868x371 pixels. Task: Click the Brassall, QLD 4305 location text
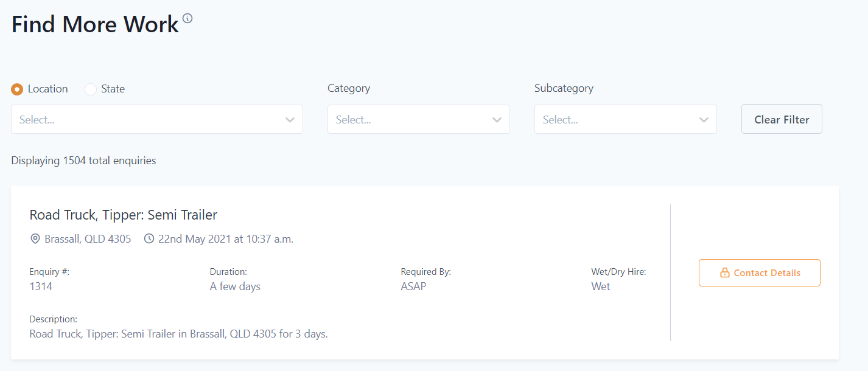[88, 239]
